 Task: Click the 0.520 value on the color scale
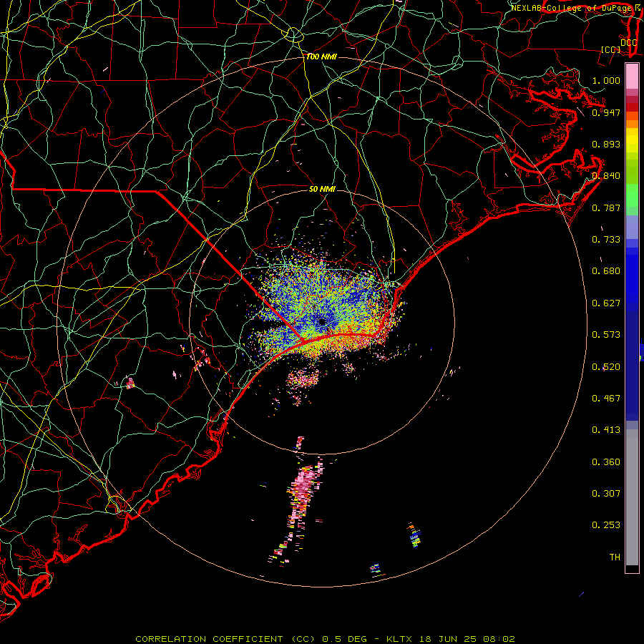(x=606, y=367)
